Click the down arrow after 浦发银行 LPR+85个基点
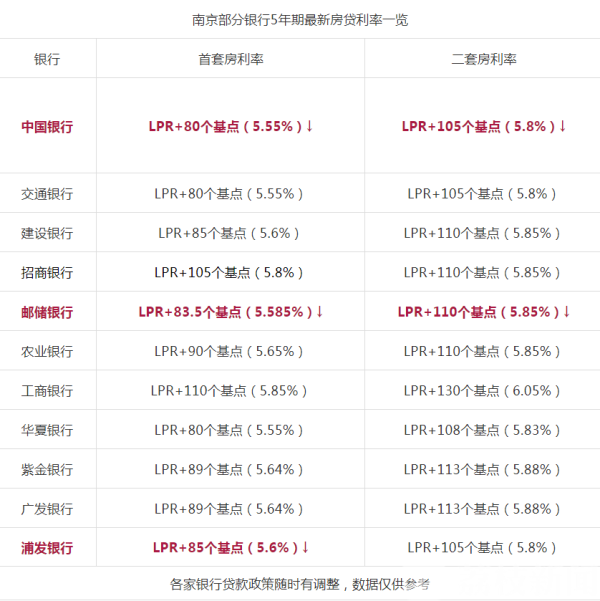The image size is (600, 601). coord(306,548)
